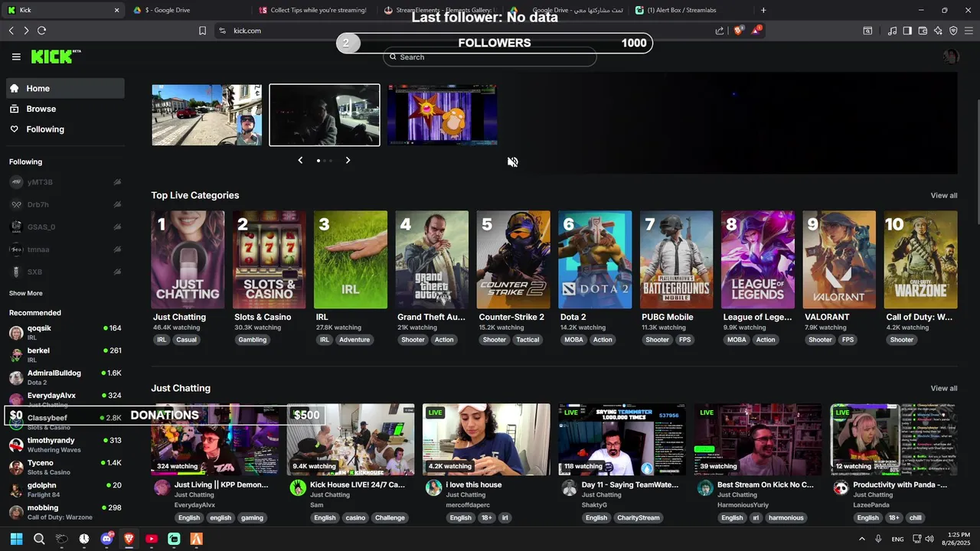The height and width of the screenshot is (551, 980).
Task: Click View all for Top Live Categories
Action: (x=943, y=195)
